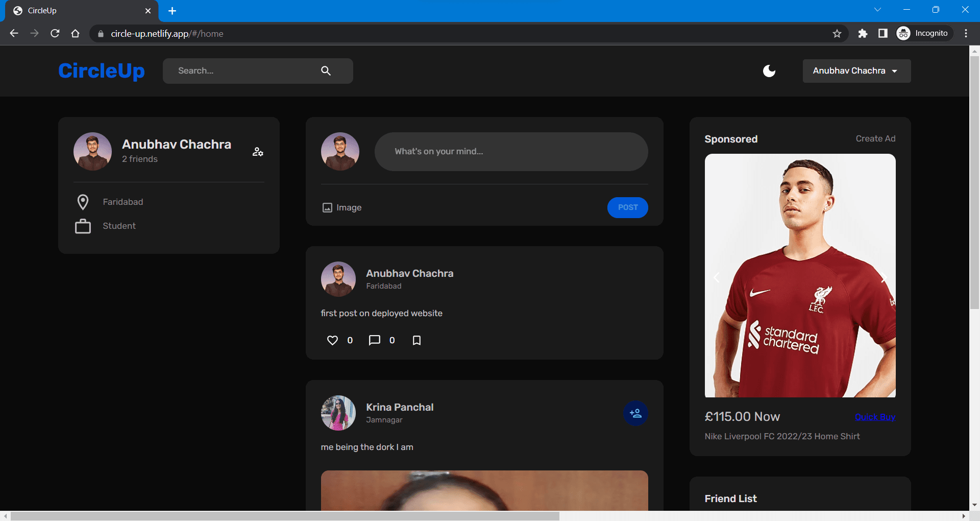Close the CircleUp tab
Image resolution: width=980 pixels, height=521 pixels.
click(148, 11)
